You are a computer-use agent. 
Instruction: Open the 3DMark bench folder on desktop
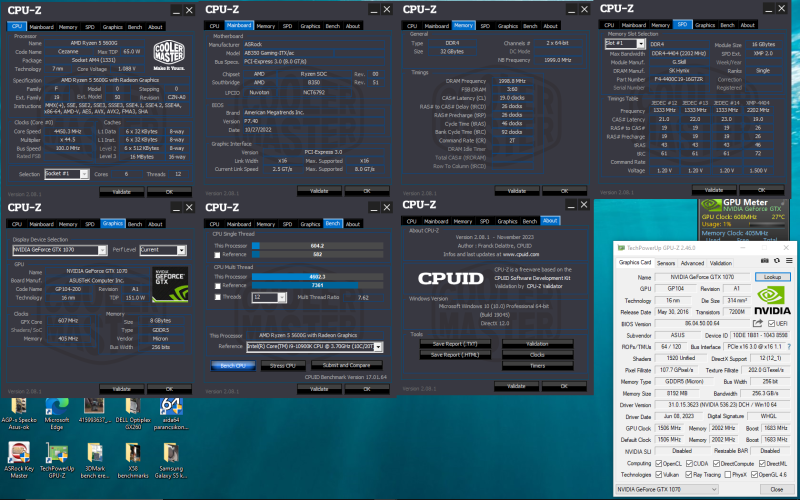tap(95, 460)
